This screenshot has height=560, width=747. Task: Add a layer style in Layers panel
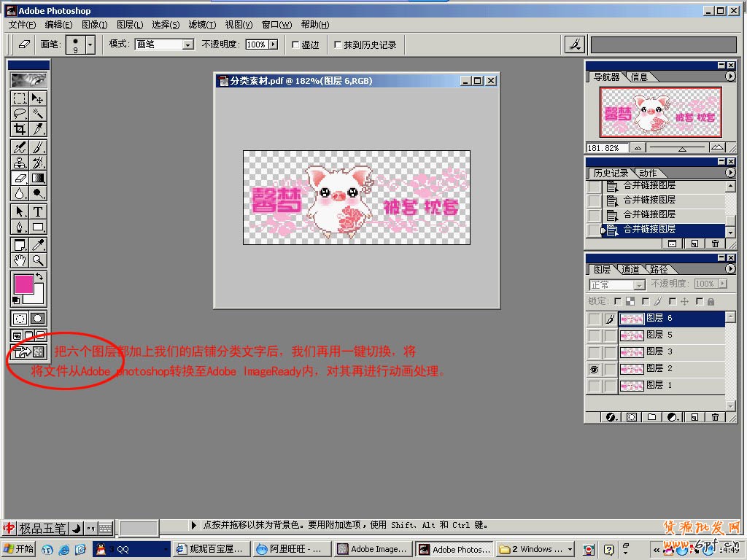click(611, 417)
